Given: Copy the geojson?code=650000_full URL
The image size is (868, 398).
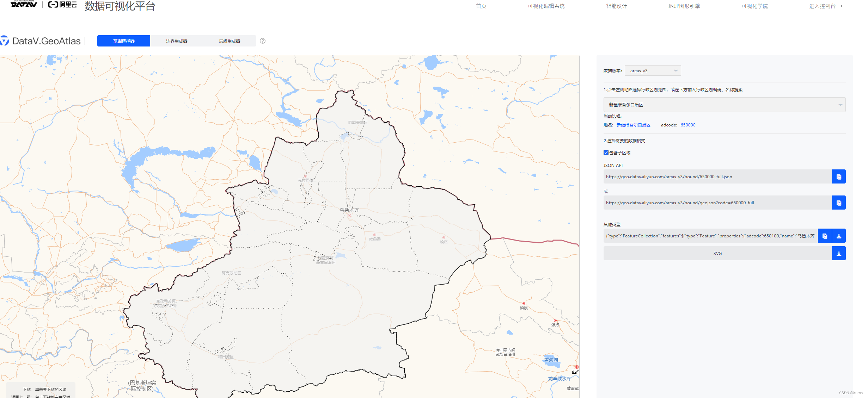Looking at the screenshot, I should pos(839,203).
